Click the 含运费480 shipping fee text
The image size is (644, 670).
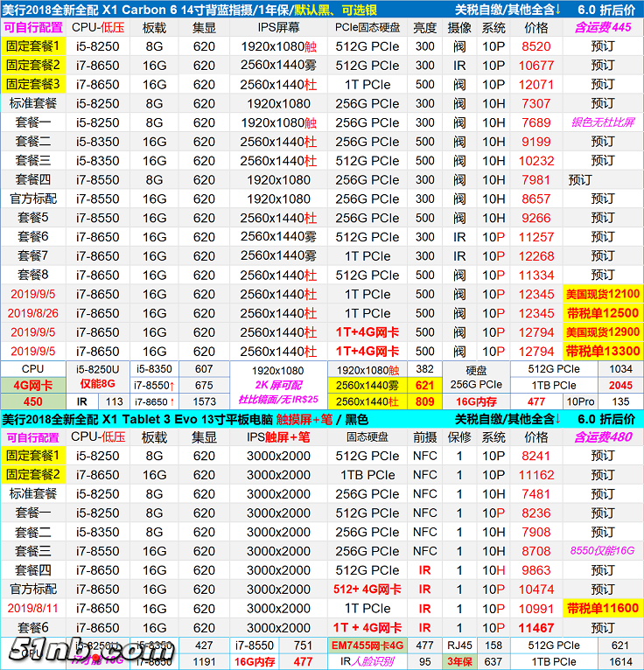coord(602,436)
